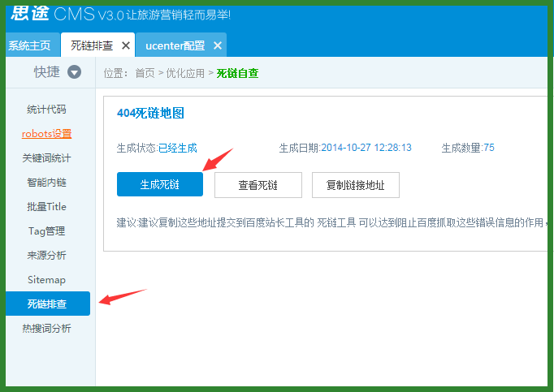Open Sitemap in the sidebar
Image resolution: width=554 pixels, height=392 pixels.
coord(46,280)
